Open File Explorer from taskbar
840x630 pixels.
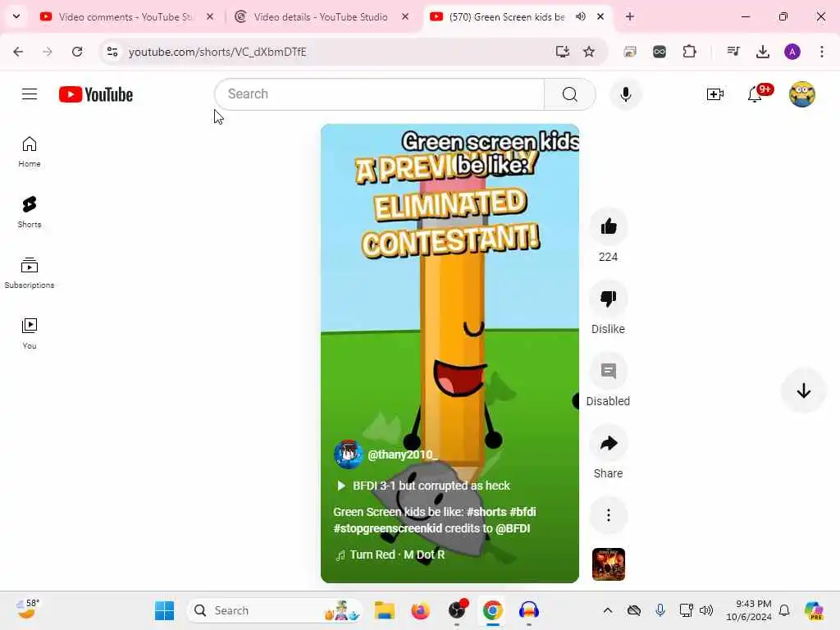click(384, 610)
